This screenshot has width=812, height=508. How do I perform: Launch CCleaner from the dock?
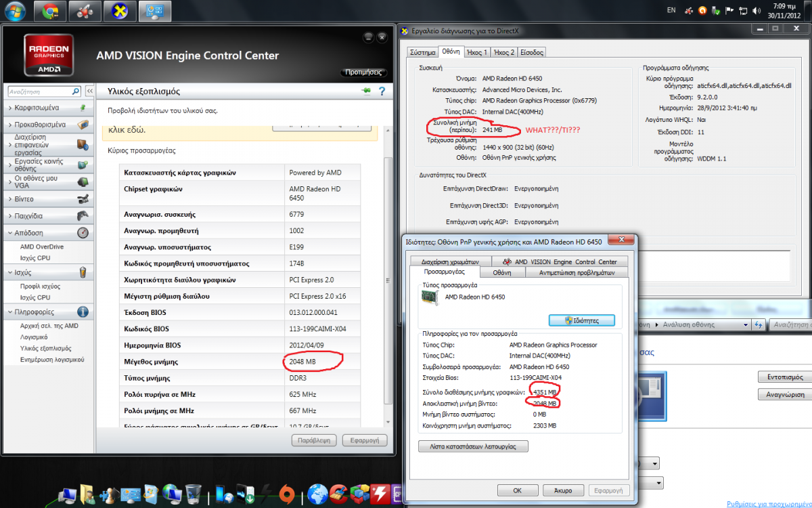coord(340,493)
